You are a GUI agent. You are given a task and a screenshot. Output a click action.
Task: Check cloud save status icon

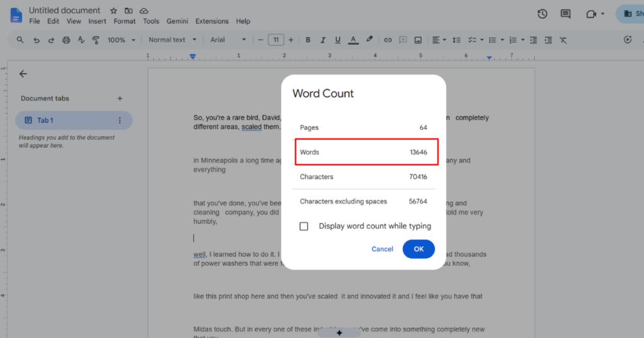144,11
